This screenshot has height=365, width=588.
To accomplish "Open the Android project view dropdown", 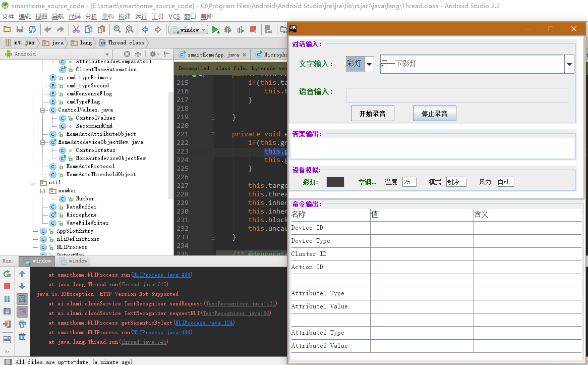I will (107, 54).
